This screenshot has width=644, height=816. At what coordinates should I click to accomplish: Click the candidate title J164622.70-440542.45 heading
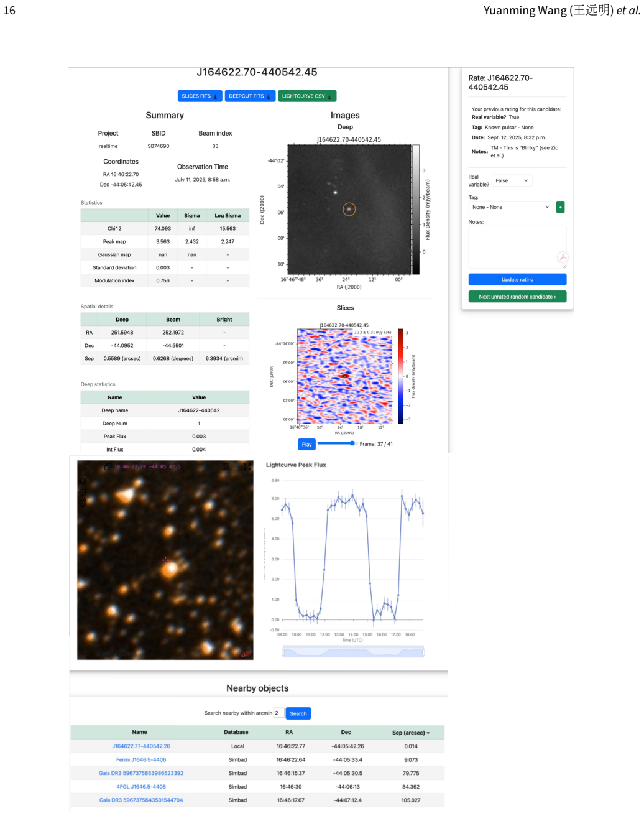pos(257,72)
